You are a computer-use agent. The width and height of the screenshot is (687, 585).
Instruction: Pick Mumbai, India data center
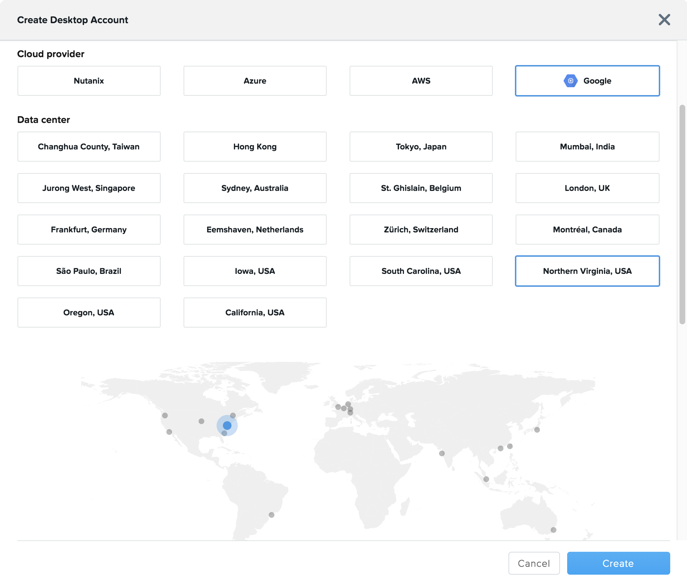click(x=587, y=147)
